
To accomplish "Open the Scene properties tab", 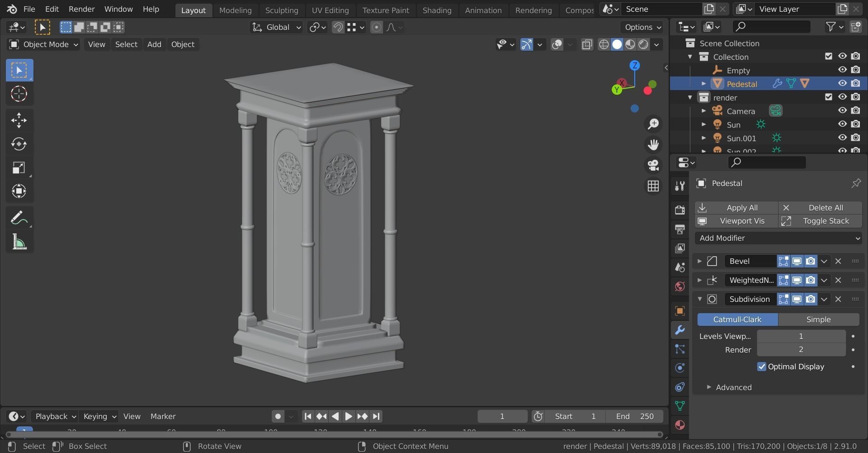I will pos(679,267).
